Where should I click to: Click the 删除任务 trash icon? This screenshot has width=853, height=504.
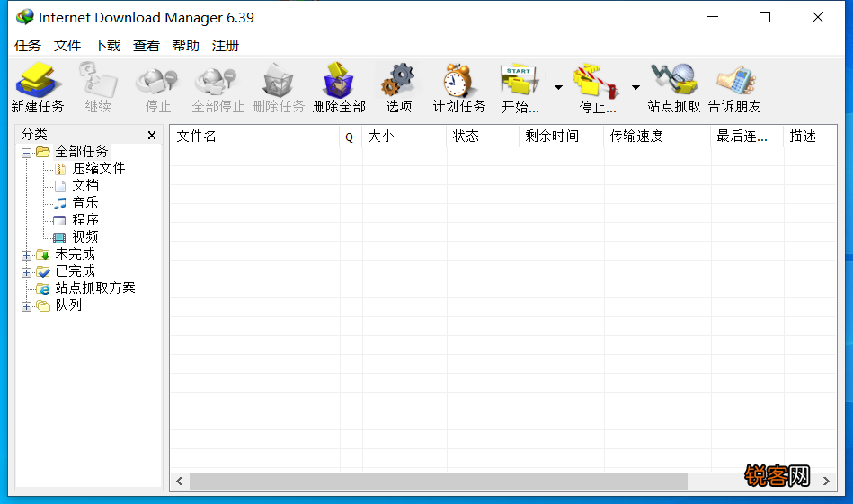click(x=278, y=80)
